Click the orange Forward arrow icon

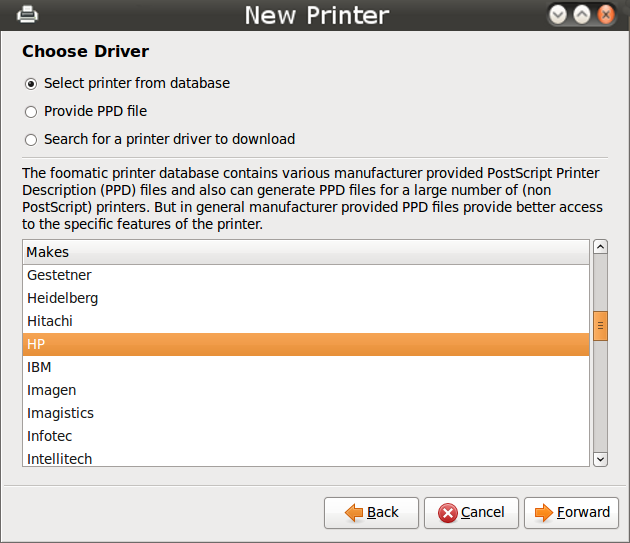[x=544, y=512]
